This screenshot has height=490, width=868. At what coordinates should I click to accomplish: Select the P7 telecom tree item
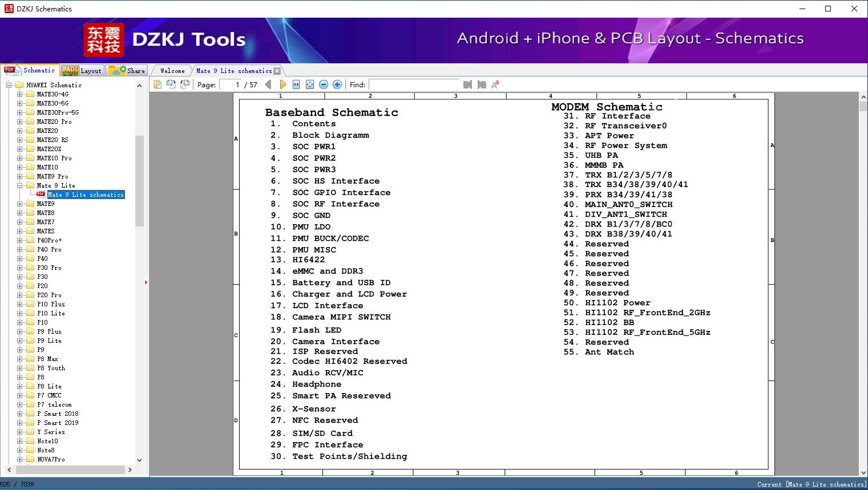coord(54,404)
